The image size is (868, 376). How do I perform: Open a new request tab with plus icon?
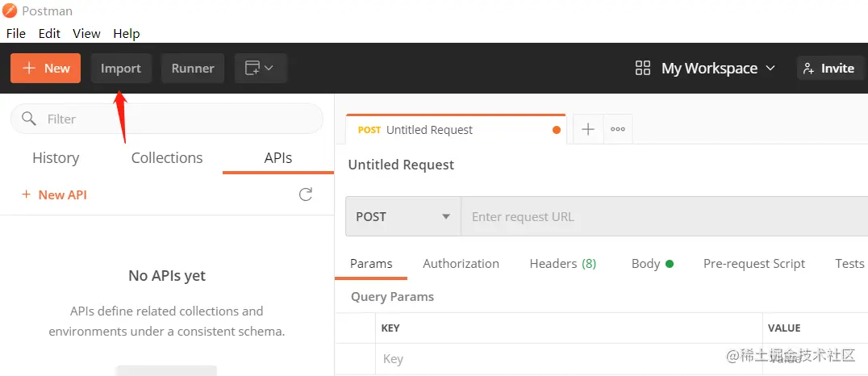tap(588, 129)
